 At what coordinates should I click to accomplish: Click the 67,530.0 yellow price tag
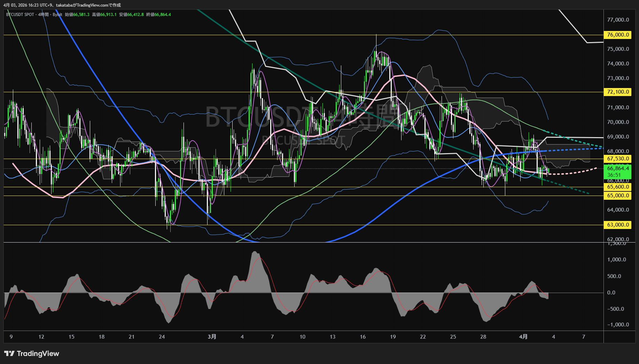(618, 159)
